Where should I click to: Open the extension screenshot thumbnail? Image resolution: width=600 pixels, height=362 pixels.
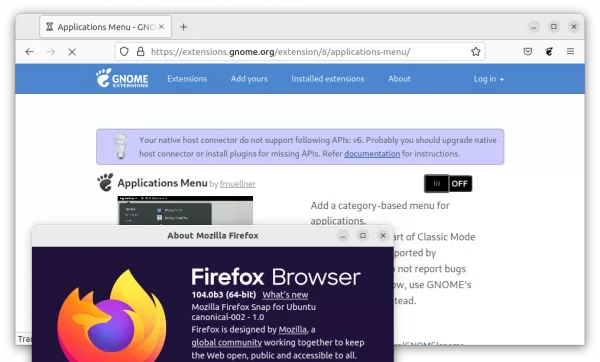coord(185,210)
